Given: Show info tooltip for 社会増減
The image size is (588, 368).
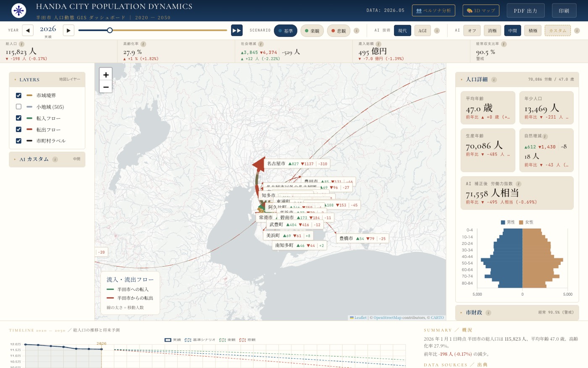Looking at the screenshot, I should [261, 44].
